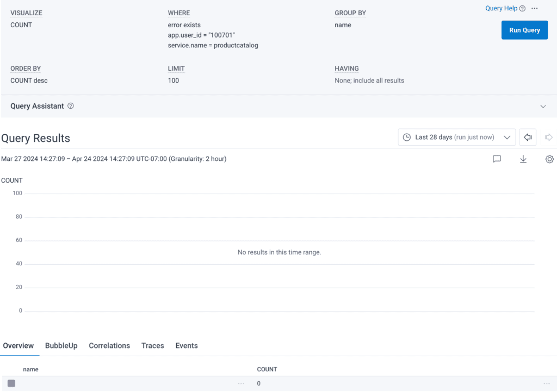Image resolution: width=557 pixels, height=392 pixels.
Task: Open the Correlations tab
Action: pos(109,346)
